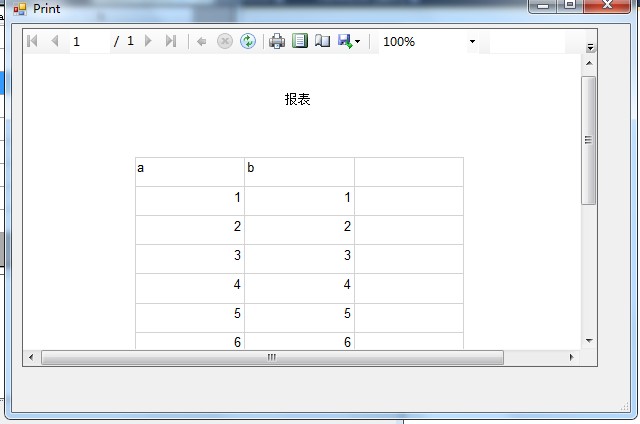640x424 pixels.
Task: Open the 100% zoom dropdown
Action: click(472, 41)
